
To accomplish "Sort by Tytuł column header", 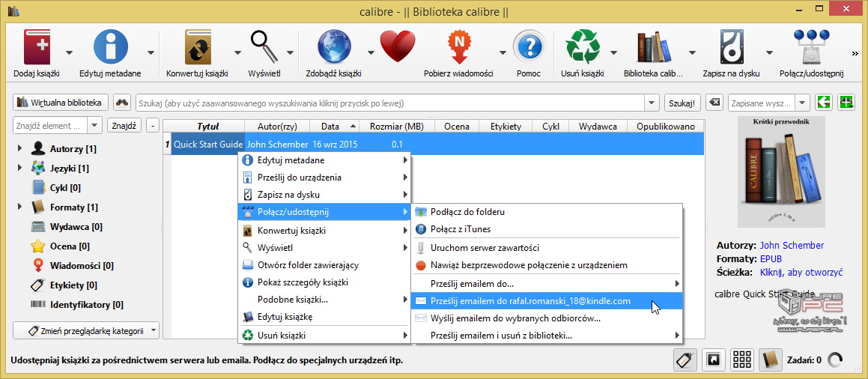I will click(x=207, y=126).
